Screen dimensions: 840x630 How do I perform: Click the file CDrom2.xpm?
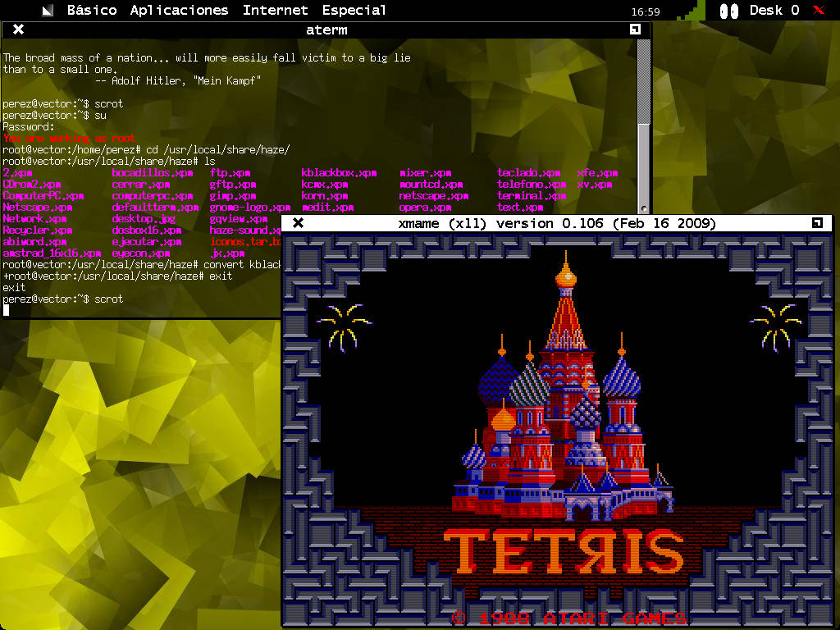coord(32,185)
